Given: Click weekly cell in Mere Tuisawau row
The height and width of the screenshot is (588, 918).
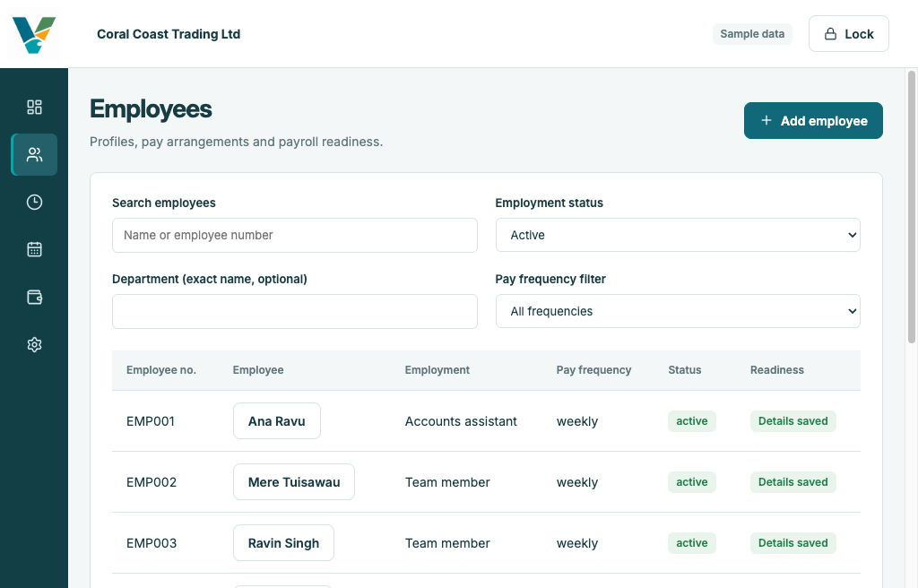Looking at the screenshot, I should click(577, 482).
